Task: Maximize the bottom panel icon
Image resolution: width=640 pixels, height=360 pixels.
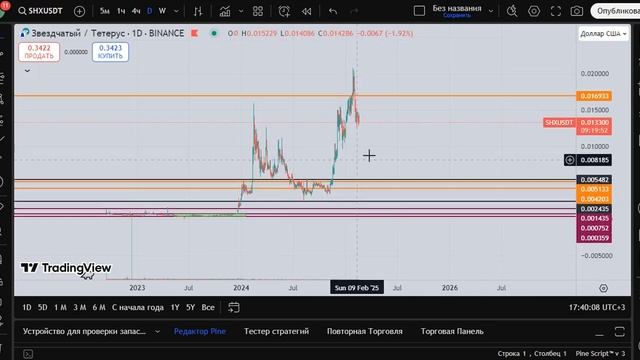Action: pos(620,331)
